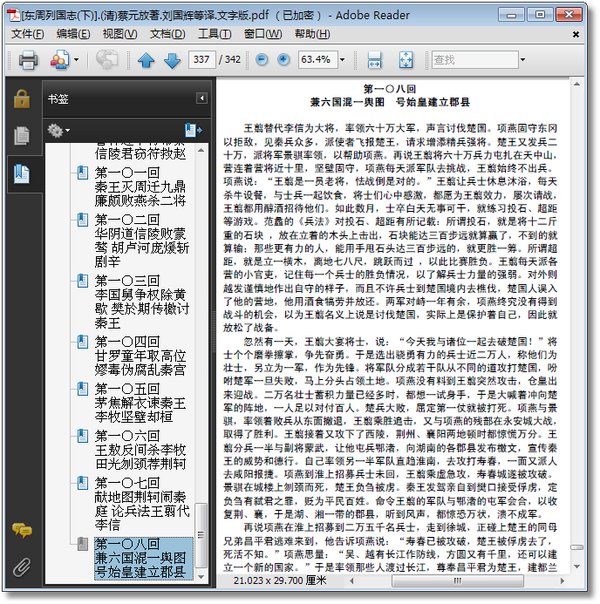
Task: Zoom out with the minus button
Action: coord(262,60)
